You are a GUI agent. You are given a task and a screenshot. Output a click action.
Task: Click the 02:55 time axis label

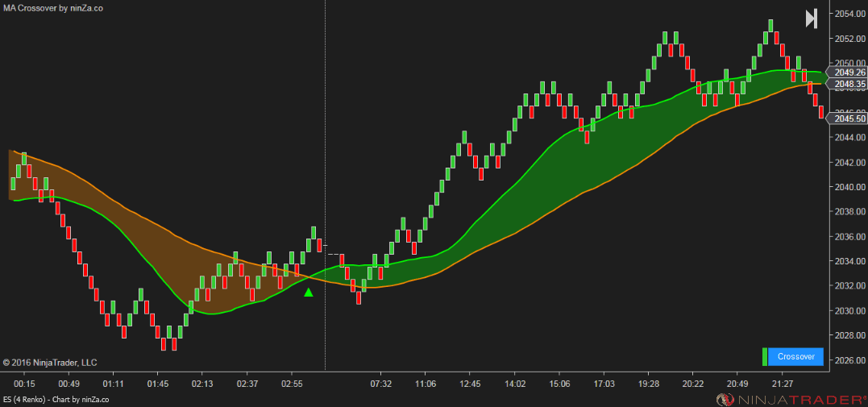293,383
